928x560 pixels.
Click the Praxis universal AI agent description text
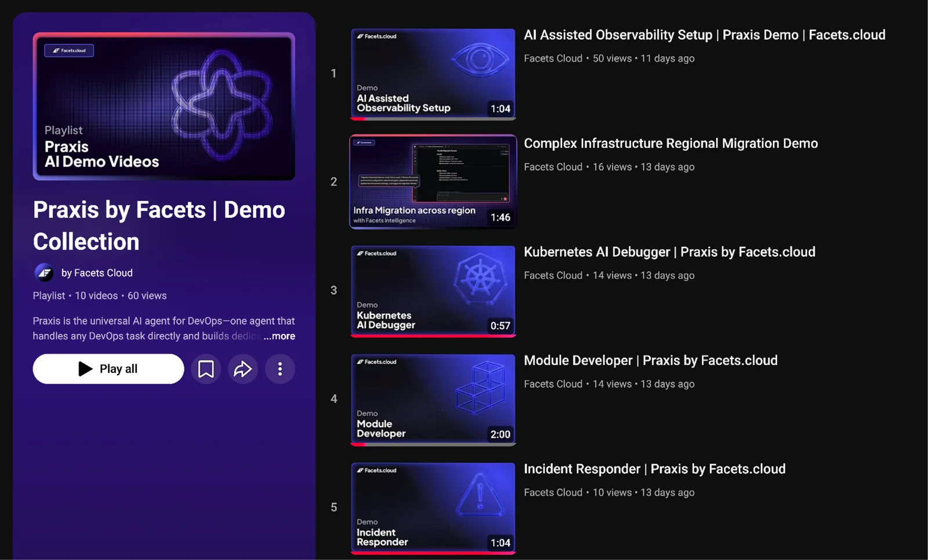click(x=164, y=329)
